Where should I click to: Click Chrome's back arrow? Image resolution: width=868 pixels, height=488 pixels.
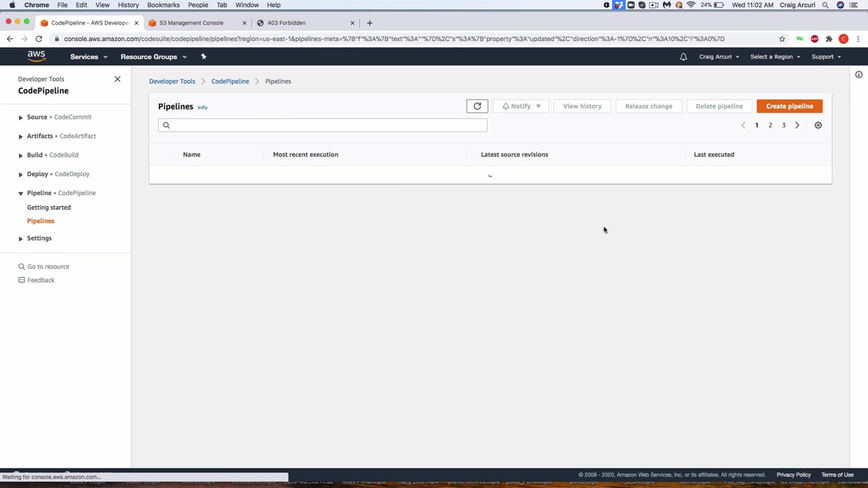(9, 39)
